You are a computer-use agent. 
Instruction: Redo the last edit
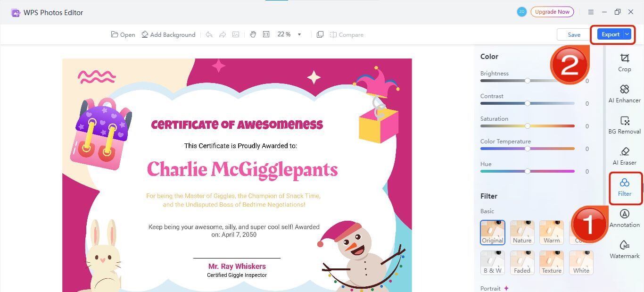(x=222, y=34)
